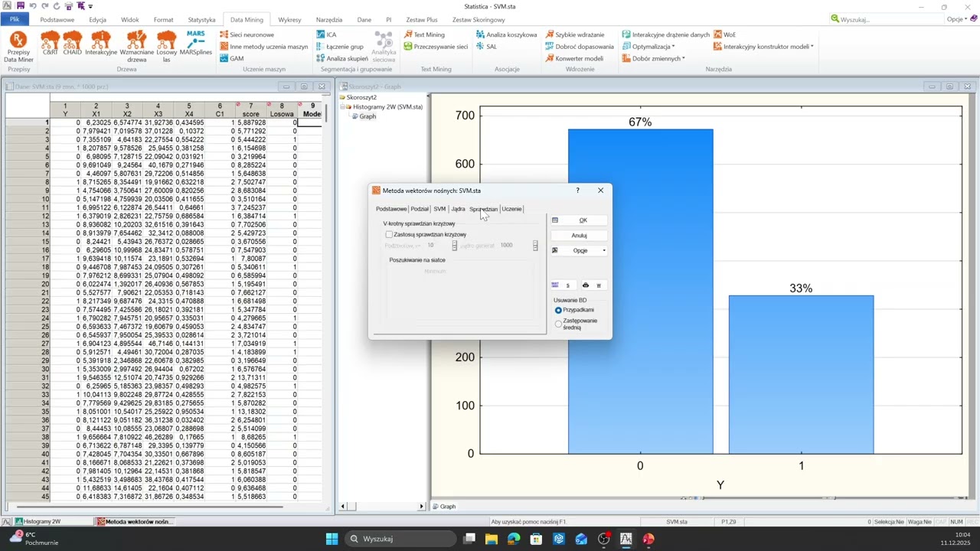Open Podział tab in SVM dialog
980x551 pixels.
(420, 209)
